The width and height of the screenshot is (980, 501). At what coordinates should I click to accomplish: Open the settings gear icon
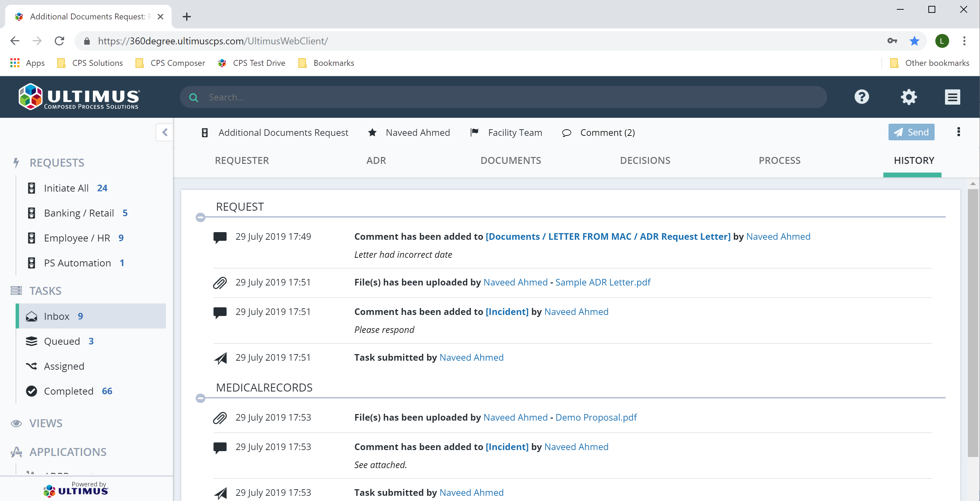click(x=909, y=97)
